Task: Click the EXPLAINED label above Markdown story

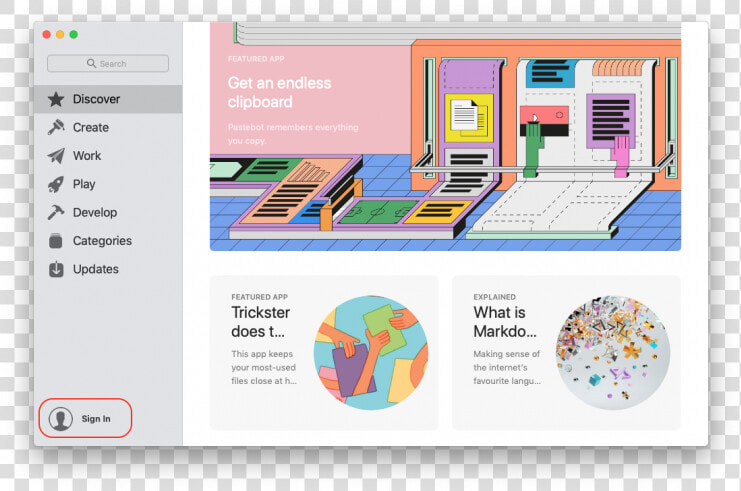Action: tap(494, 297)
